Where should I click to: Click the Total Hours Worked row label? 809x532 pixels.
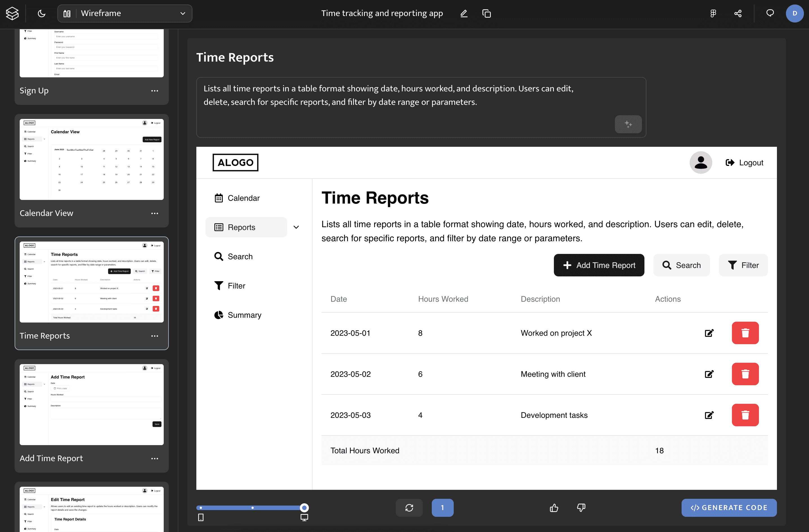pos(365,450)
